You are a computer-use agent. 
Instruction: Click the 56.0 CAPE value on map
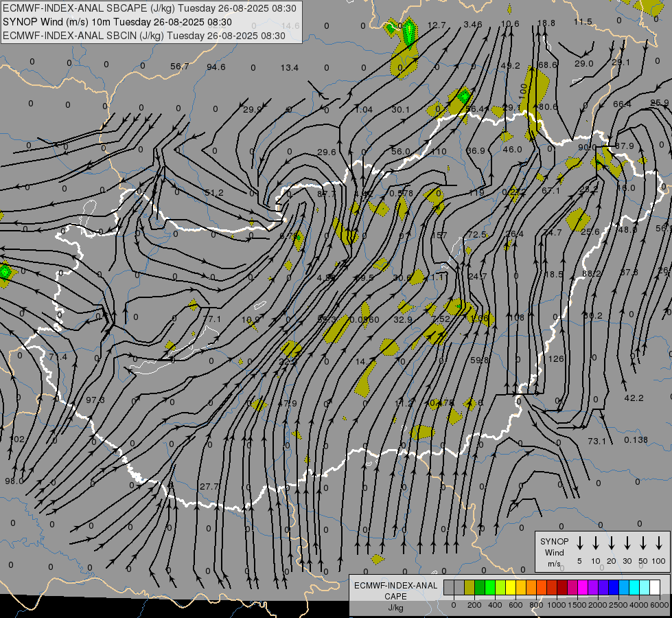pyautogui.click(x=401, y=151)
